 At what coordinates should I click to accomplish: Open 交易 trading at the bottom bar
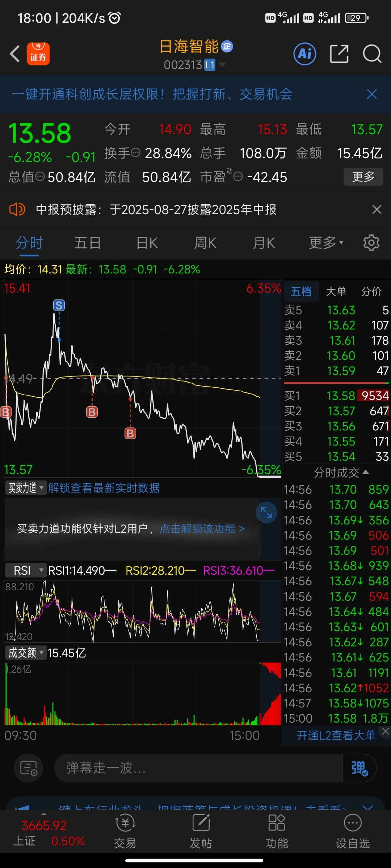coord(125,831)
